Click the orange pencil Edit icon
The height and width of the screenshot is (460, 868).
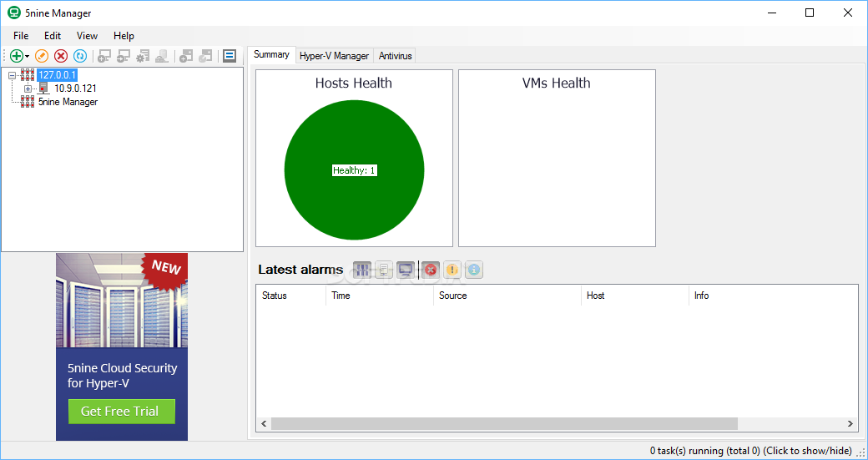[42, 56]
